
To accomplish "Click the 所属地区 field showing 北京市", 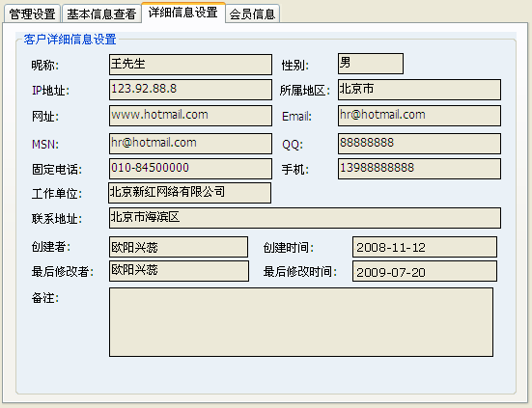I will [419, 90].
